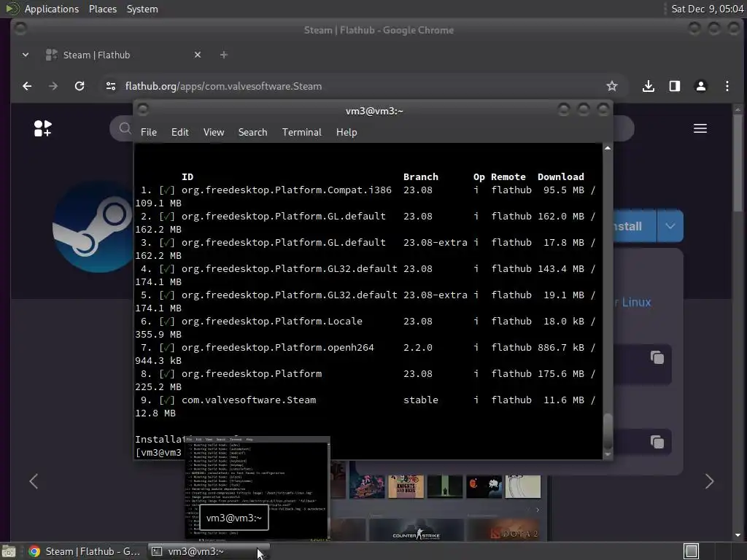Image resolution: width=747 pixels, height=560 pixels.
Task: Click the Chrome page scrollbar thumb
Action: 738,162
